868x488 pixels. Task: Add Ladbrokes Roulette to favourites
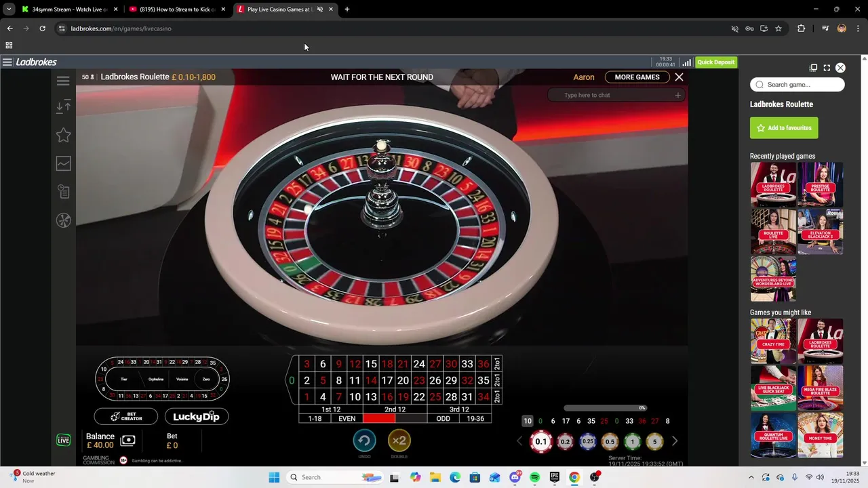[784, 128]
